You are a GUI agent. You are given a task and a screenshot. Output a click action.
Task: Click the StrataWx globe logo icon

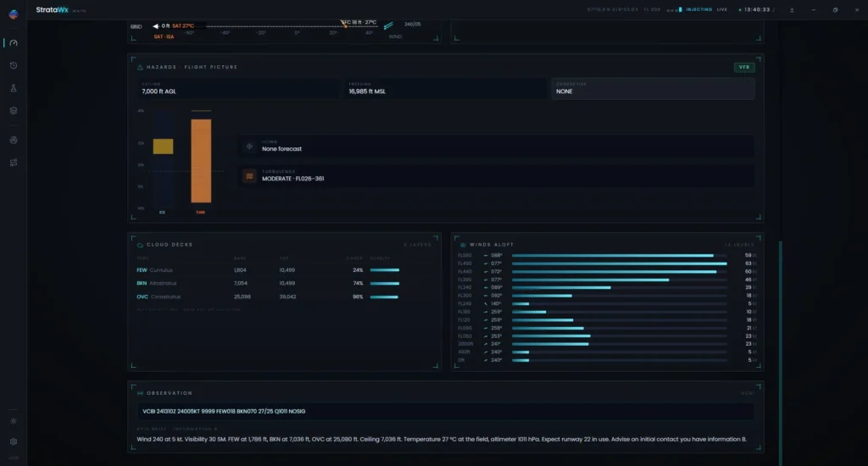coord(14,14)
